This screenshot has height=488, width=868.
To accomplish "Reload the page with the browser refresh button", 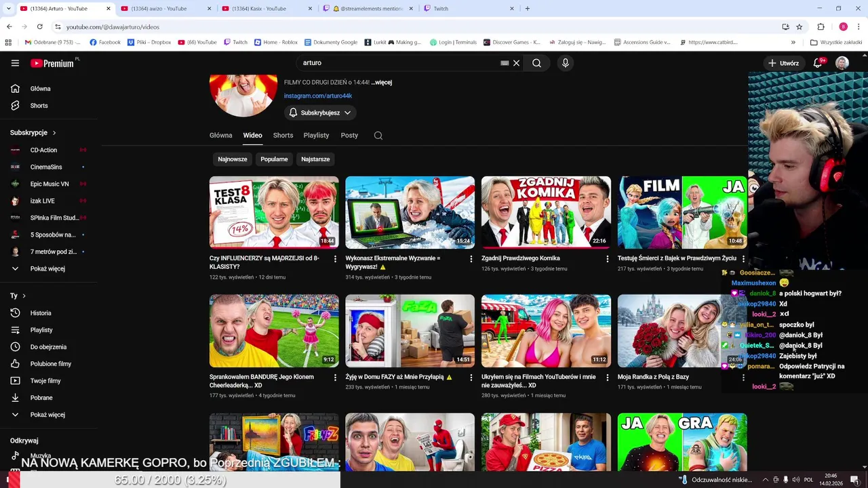I will pos(40,26).
